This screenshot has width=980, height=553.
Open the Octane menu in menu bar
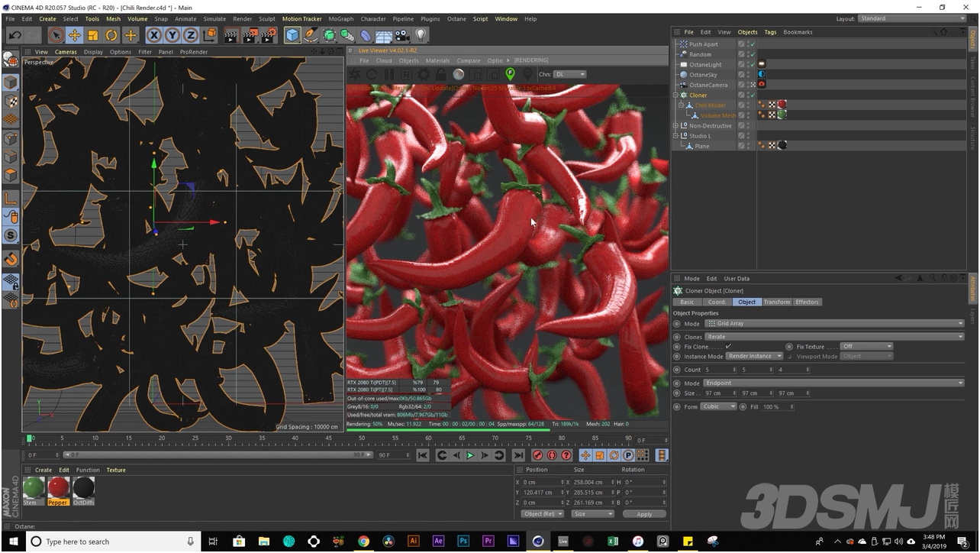456,18
